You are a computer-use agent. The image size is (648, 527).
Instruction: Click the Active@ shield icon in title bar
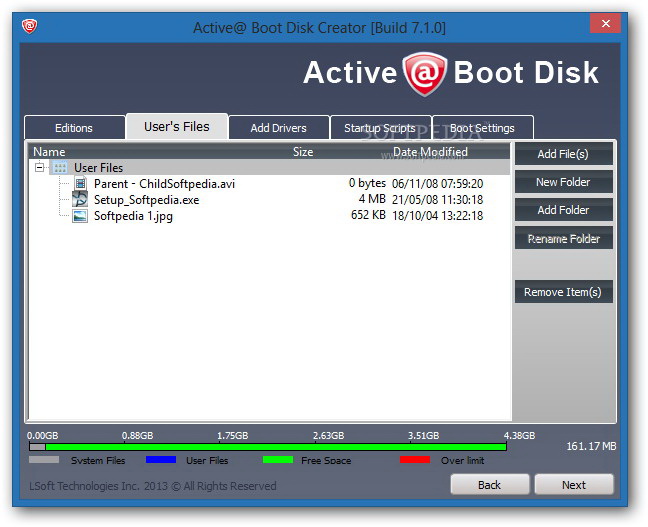pyautogui.click(x=29, y=26)
